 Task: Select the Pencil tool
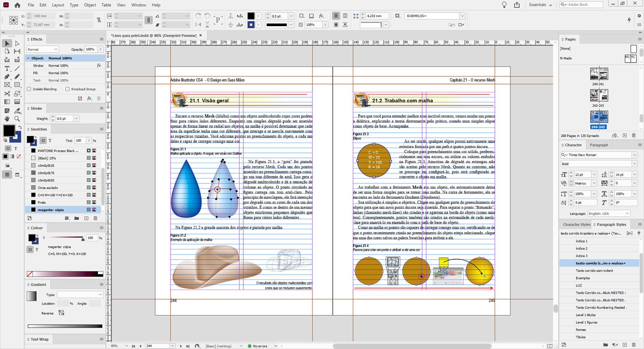tap(17, 76)
